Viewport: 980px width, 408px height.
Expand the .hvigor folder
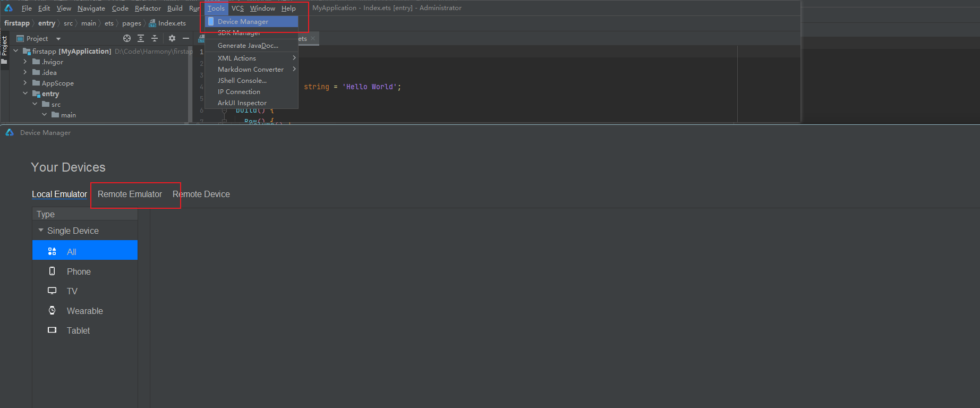(x=25, y=62)
